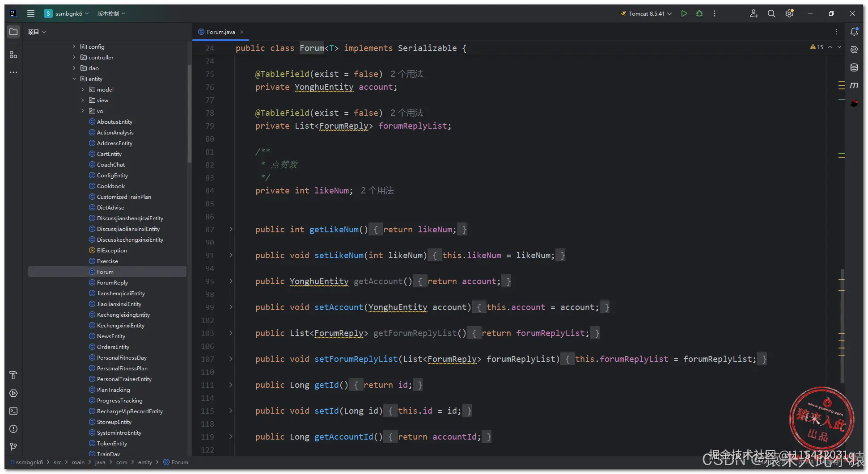Open more run actions menu
The height and width of the screenshot is (474, 868).
click(715, 13)
